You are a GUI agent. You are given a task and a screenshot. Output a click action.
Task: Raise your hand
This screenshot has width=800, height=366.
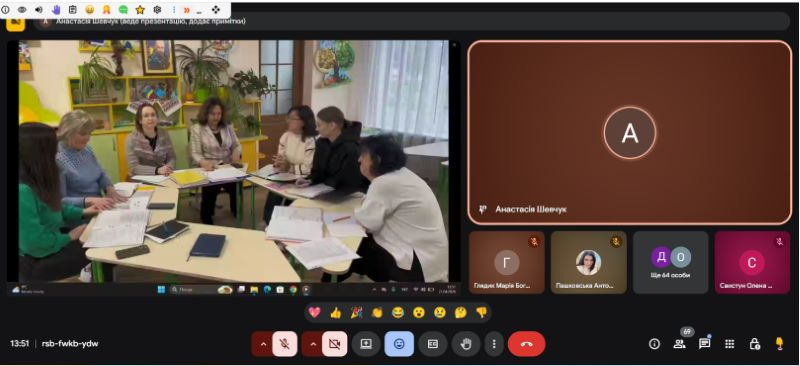point(466,344)
